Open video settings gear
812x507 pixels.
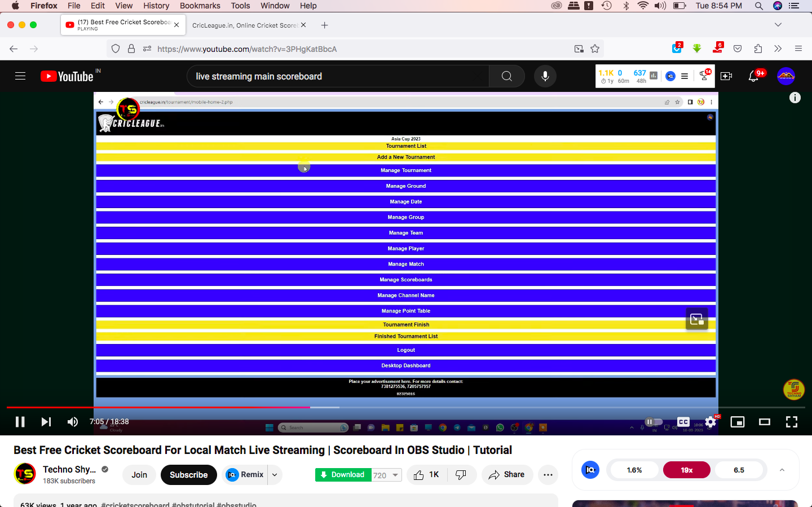pyautogui.click(x=710, y=422)
